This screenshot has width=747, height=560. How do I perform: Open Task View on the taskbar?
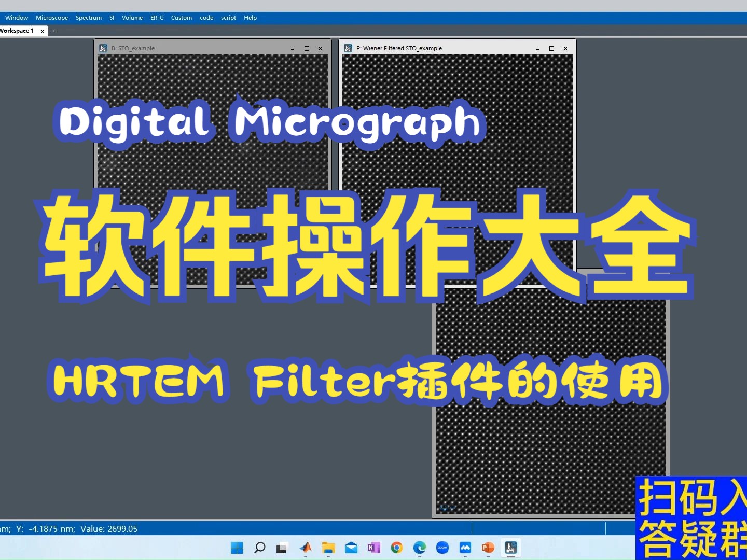[282, 548]
